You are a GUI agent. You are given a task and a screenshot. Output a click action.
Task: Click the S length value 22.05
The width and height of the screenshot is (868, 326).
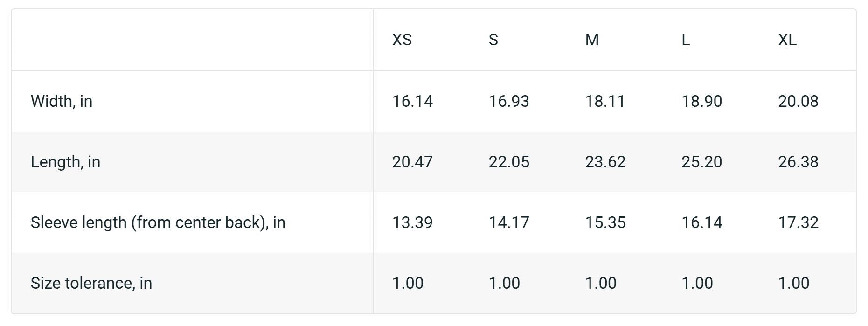pos(509,162)
